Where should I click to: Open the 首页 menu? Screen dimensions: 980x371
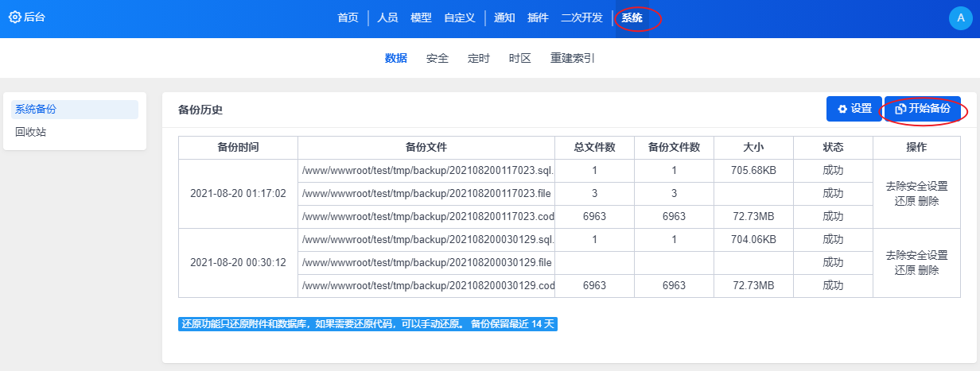click(x=348, y=17)
